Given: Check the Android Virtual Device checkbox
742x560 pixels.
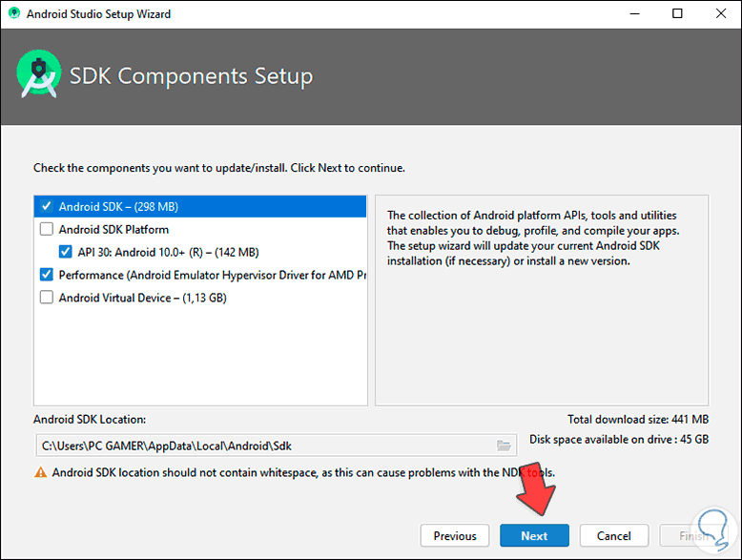Looking at the screenshot, I should click(47, 298).
